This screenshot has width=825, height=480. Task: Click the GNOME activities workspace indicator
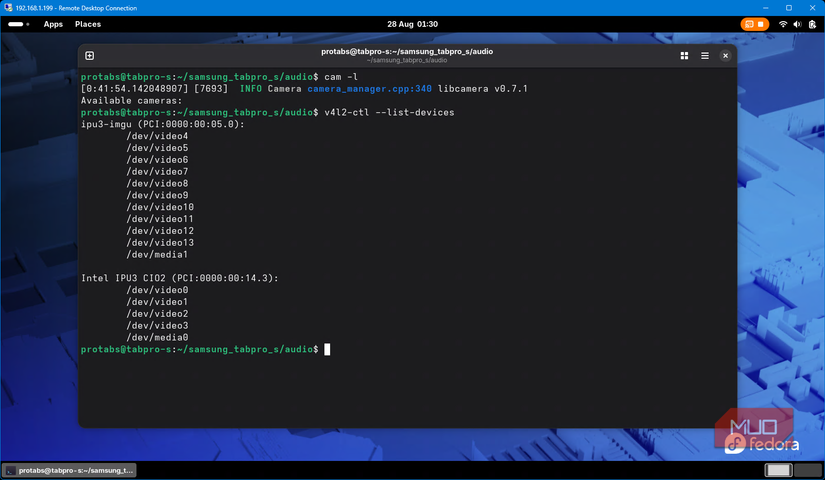(x=18, y=24)
